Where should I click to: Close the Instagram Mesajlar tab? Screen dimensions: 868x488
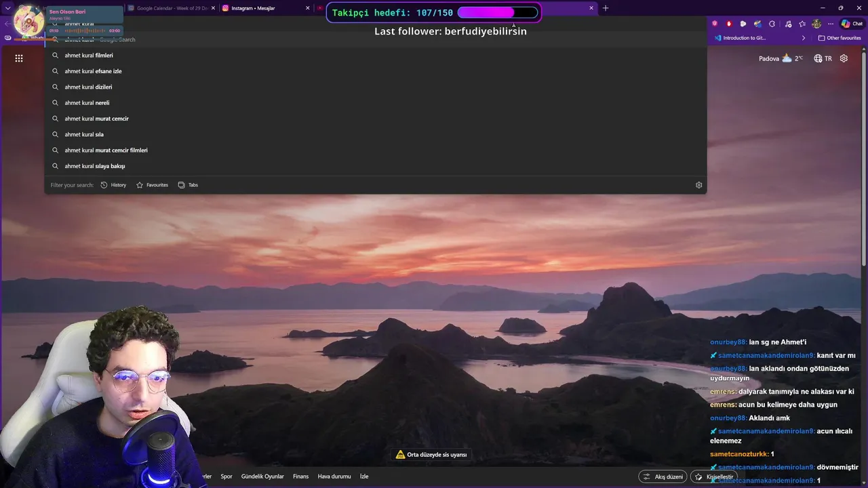pos(307,8)
